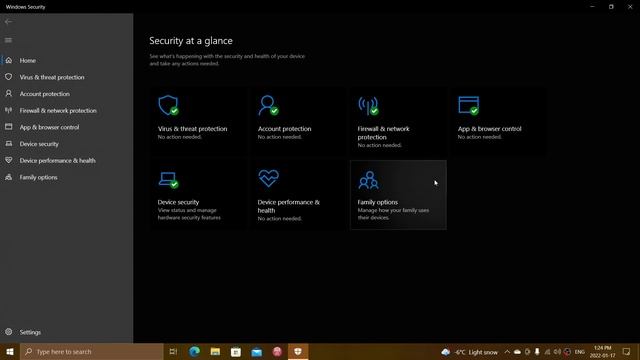Screen dimensions: 640x360
Task: Click App & browser control tile title
Action: coord(489,129)
